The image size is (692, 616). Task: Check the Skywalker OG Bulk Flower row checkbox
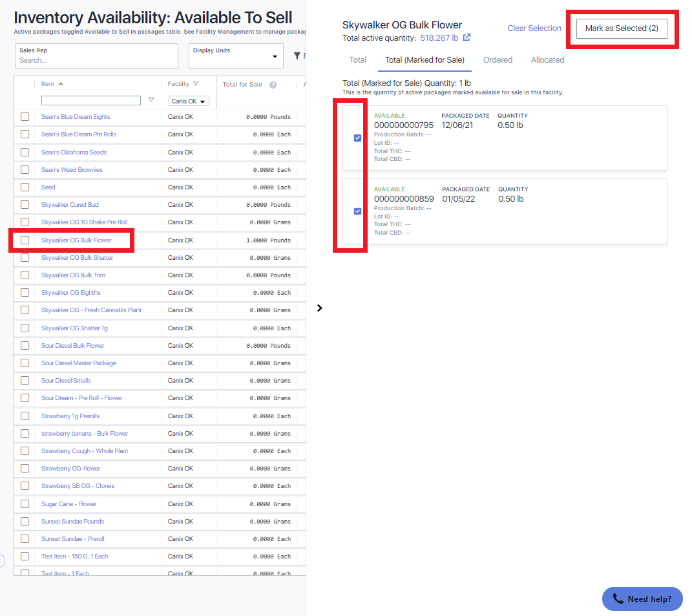click(25, 240)
